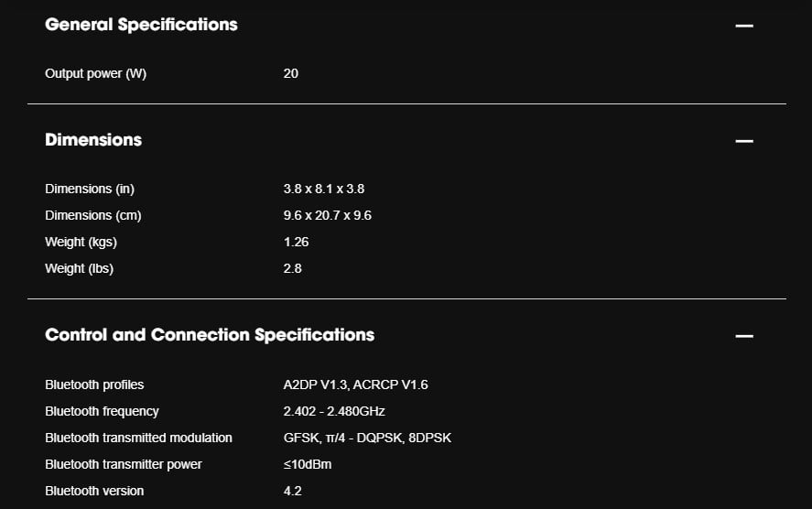Screen dimensions: 812x509
Task: Select the Bluetooth profiles label
Action: [x=94, y=384]
